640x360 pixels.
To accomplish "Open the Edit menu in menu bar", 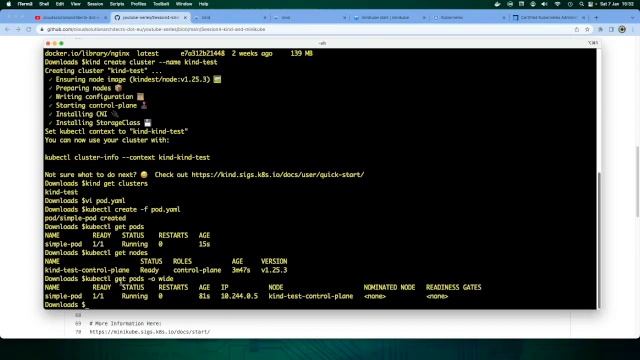I will click(x=60, y=4).
